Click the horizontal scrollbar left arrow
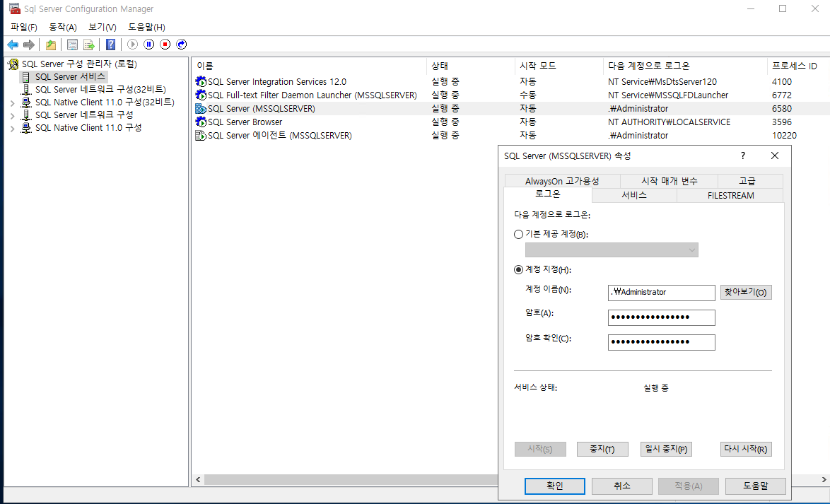 198,480
